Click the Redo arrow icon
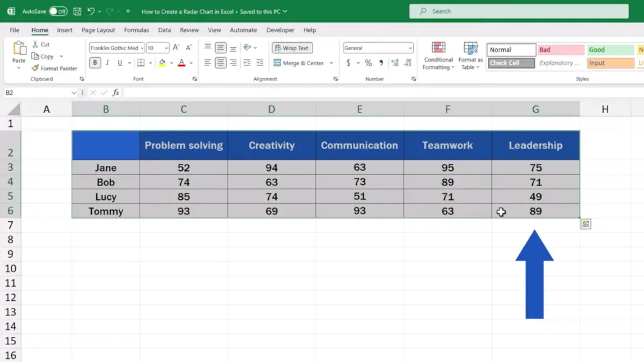 (x=109, y=11)
